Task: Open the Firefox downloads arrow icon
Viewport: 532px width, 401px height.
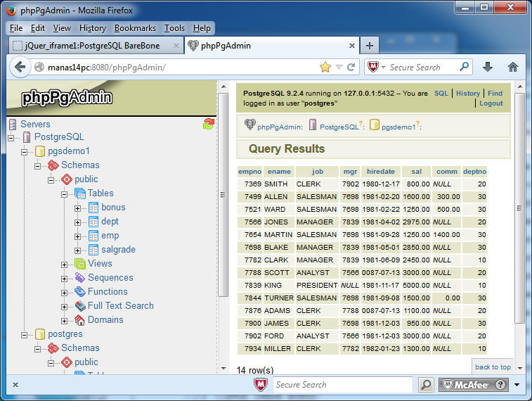Action: pos(488,67)
